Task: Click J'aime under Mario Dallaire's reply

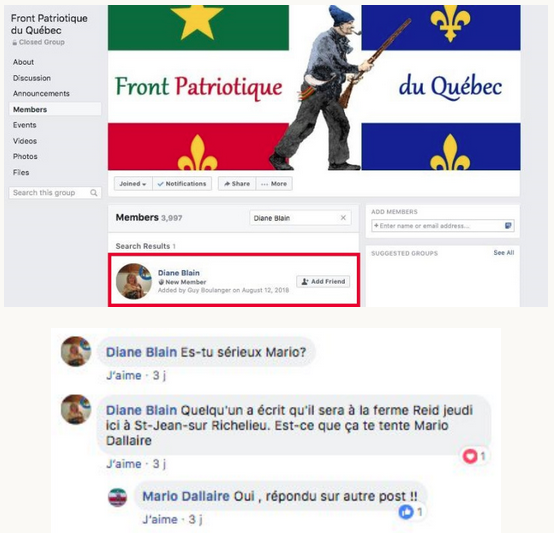Action: pyautogui.click(x=160, y=519)
